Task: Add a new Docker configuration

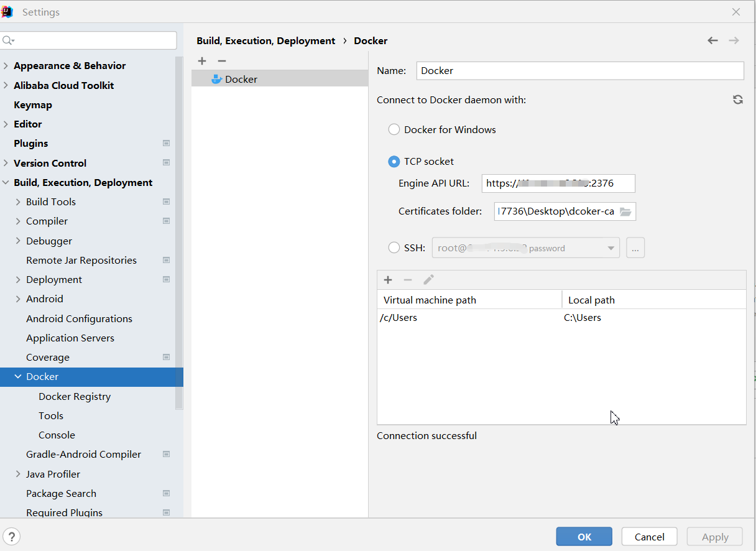Action: (202, 61)
